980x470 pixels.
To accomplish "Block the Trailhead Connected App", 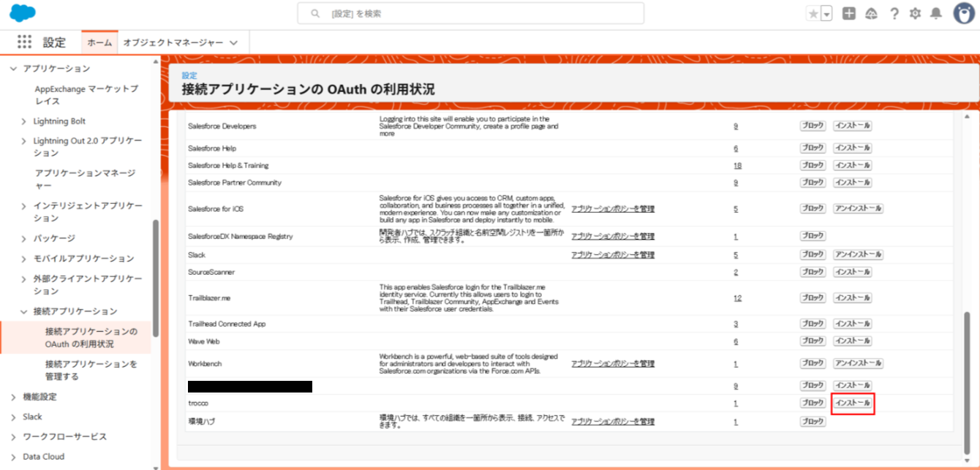I will click(x=813, y=324).
